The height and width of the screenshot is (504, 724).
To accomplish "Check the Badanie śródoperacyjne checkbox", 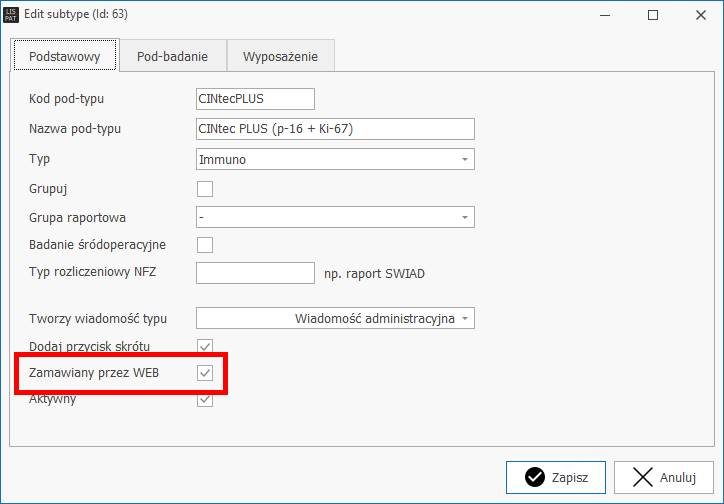I will tap(205, 245).
